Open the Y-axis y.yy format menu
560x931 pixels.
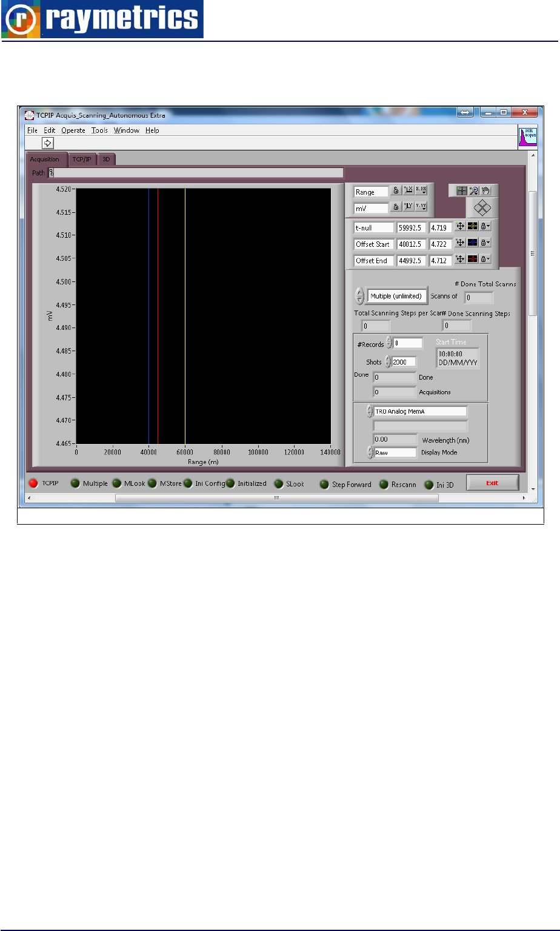[x=421, y=207]
